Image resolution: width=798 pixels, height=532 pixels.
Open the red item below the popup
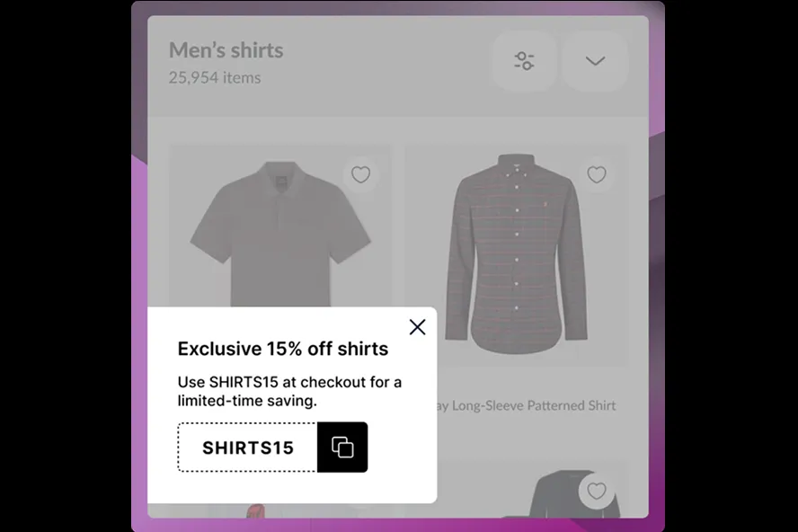coord(256,510)
